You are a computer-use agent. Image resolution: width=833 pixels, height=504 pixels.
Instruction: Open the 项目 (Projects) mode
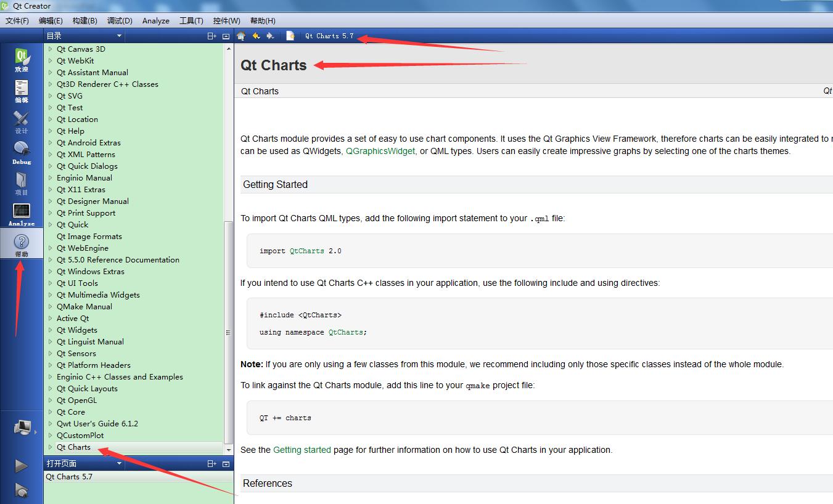pyautogui.click(x=22, y=184)
